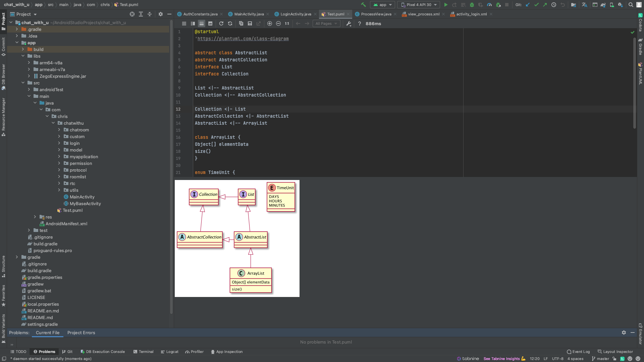Start debugging with the green bug icon
This screenshot has height=362, width=644.
pyautogui.click(x=472, y=5)
